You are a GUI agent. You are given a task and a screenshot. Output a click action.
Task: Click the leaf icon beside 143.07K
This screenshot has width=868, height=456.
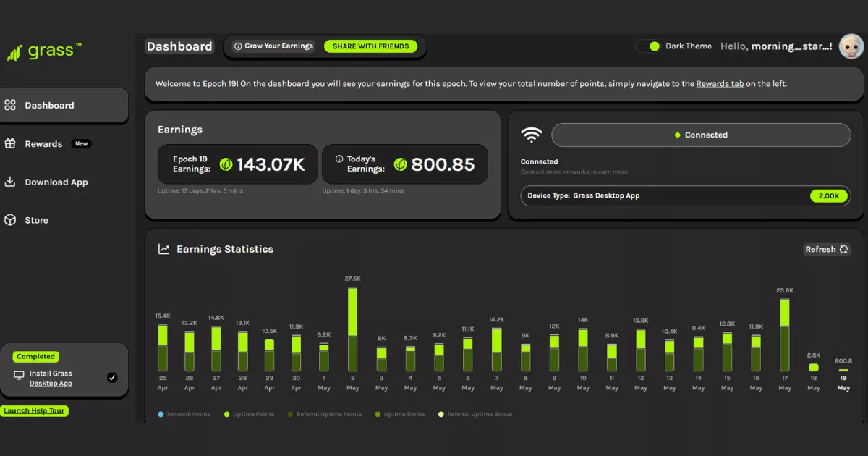coord(226,164)
